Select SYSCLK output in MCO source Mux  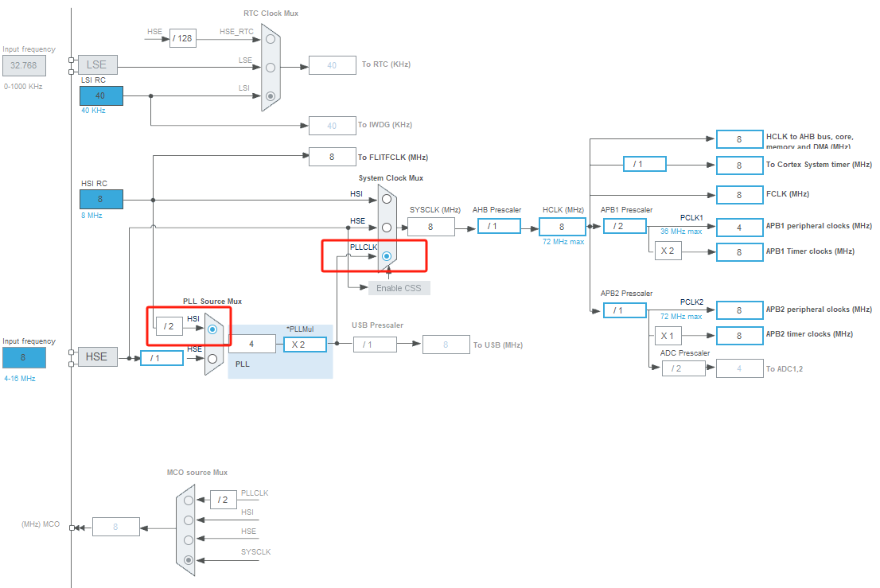pos(188,559)
